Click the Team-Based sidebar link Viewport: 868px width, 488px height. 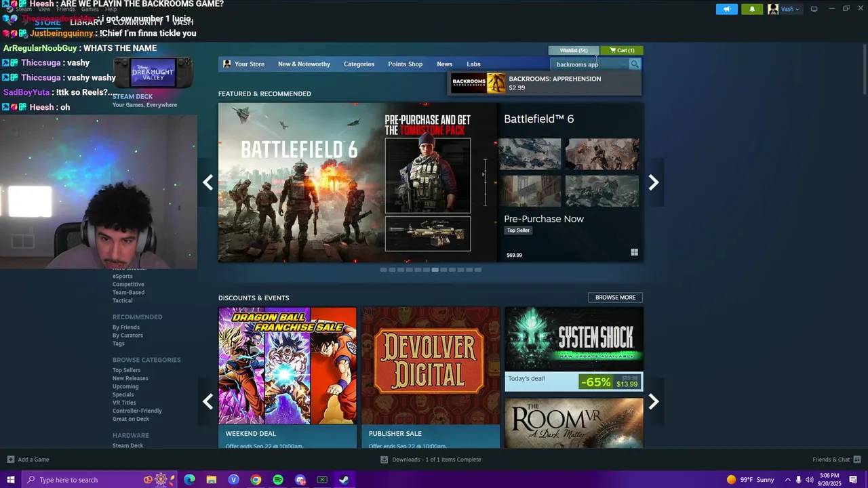pyautogui.click(x=128, y=293)
